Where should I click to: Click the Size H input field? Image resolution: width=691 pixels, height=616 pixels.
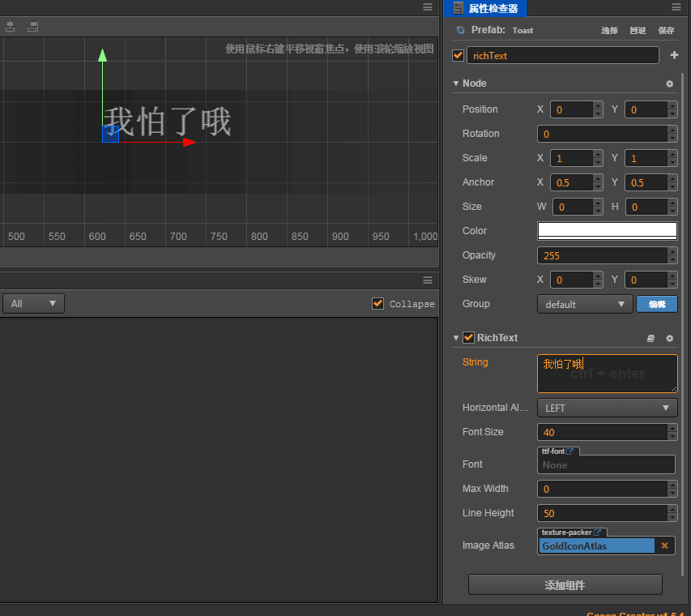click(x=647, y=207)
